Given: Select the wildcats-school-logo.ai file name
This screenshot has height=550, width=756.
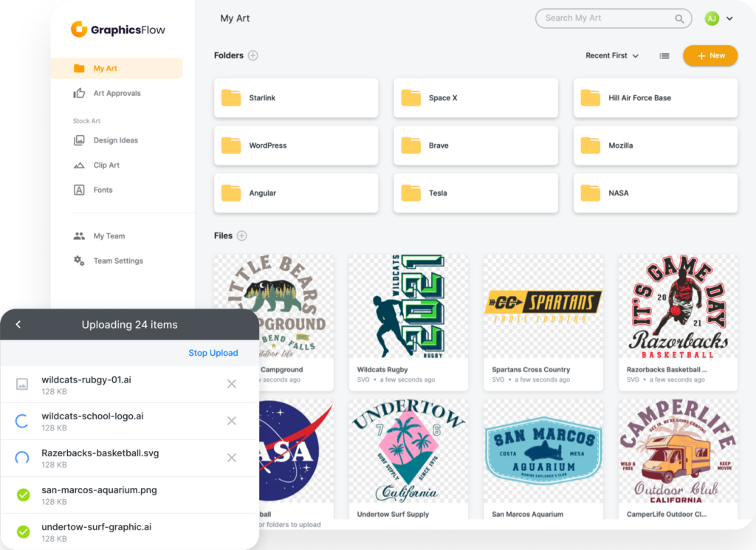Looking at the screenshot, I should (92, 416).
